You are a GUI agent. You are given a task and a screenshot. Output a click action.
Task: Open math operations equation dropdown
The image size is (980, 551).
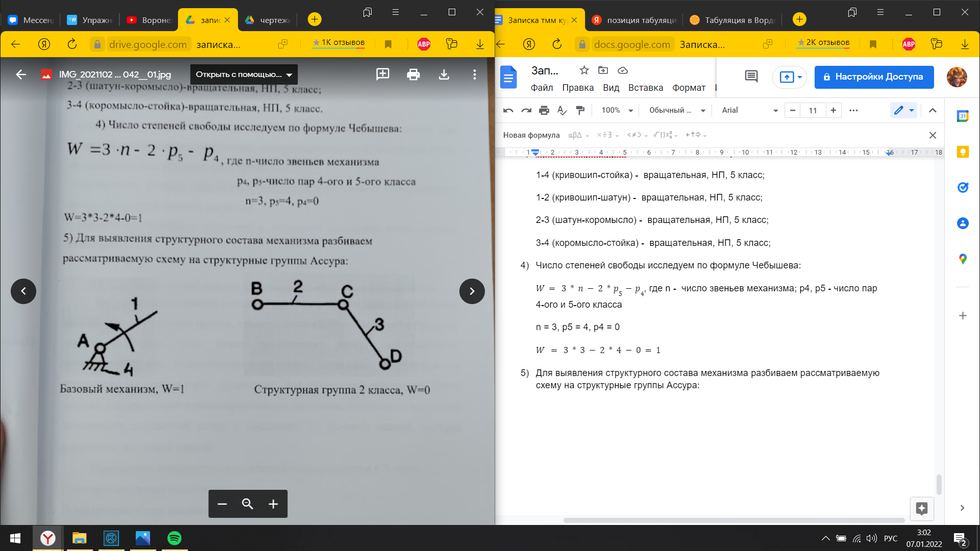[x=666, y=135]
